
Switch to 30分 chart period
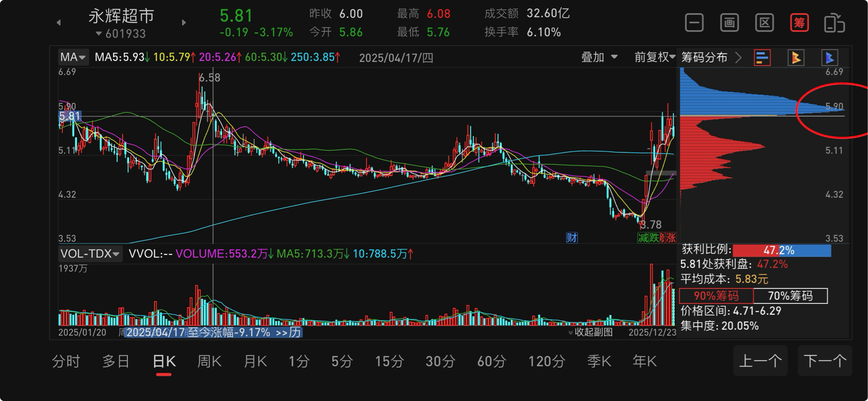(x=440, y=361)
